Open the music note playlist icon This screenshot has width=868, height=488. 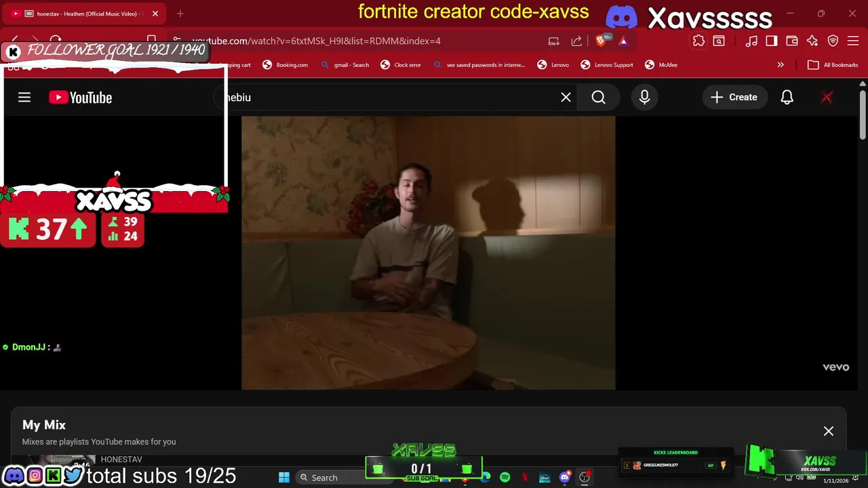point(751,41)
